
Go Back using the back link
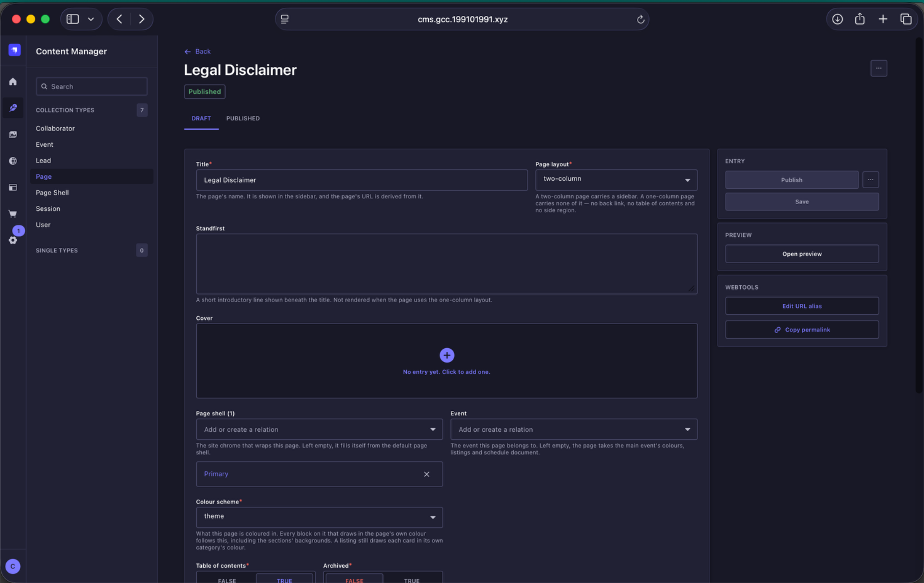point(197,51)
